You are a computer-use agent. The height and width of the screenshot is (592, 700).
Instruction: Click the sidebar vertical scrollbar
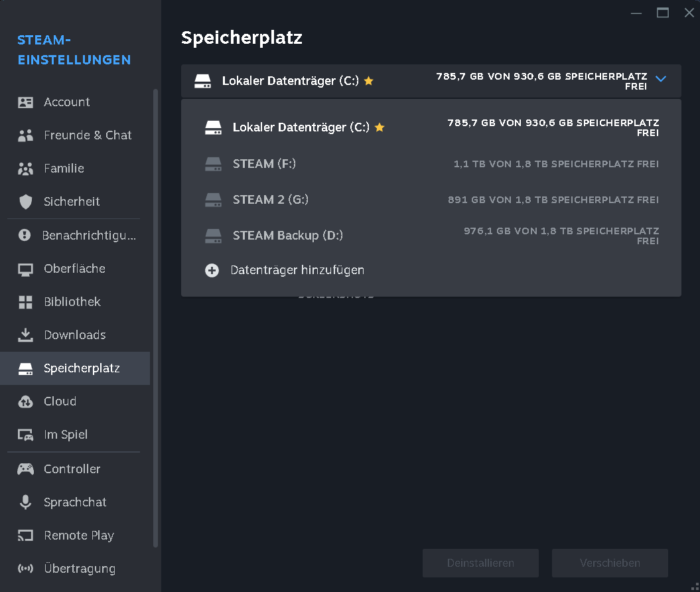[x=155, y=318]
